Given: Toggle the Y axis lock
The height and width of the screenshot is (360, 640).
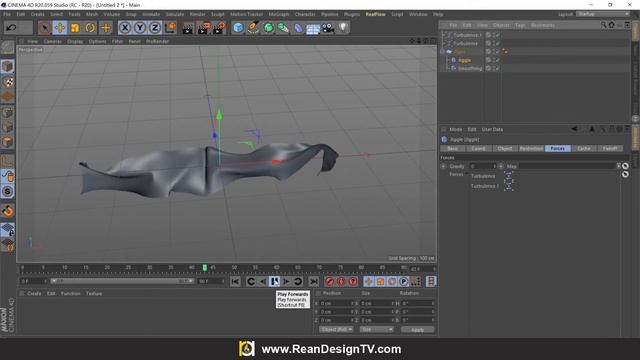Looking at the screenshot, I should [x=140, y=28].
